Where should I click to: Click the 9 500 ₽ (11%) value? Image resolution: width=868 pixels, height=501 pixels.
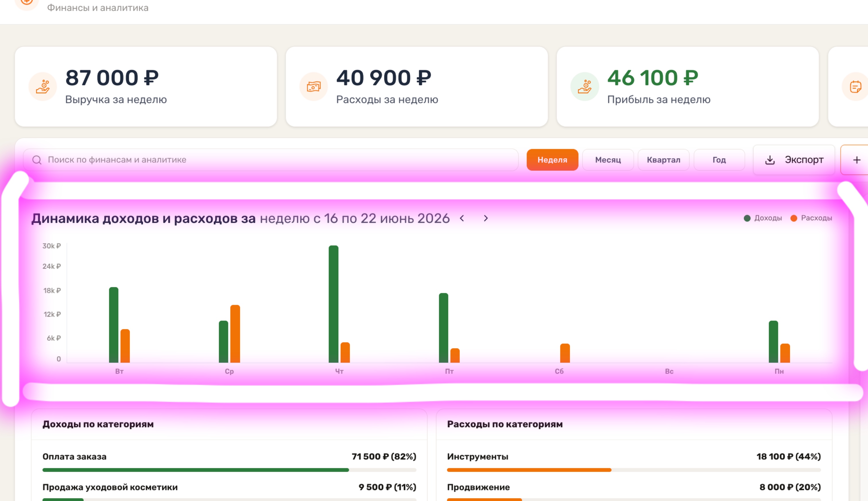tap(387, 487)
